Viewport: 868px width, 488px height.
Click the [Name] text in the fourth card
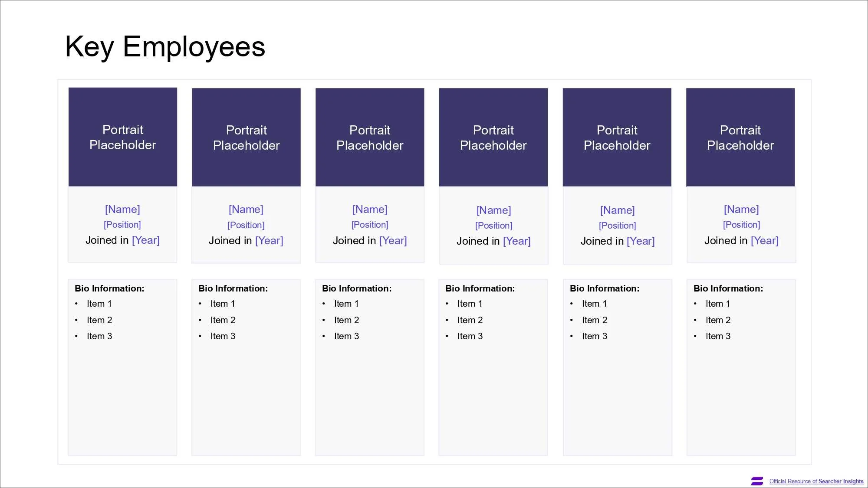pyautogui.click(x=494, y=210)
